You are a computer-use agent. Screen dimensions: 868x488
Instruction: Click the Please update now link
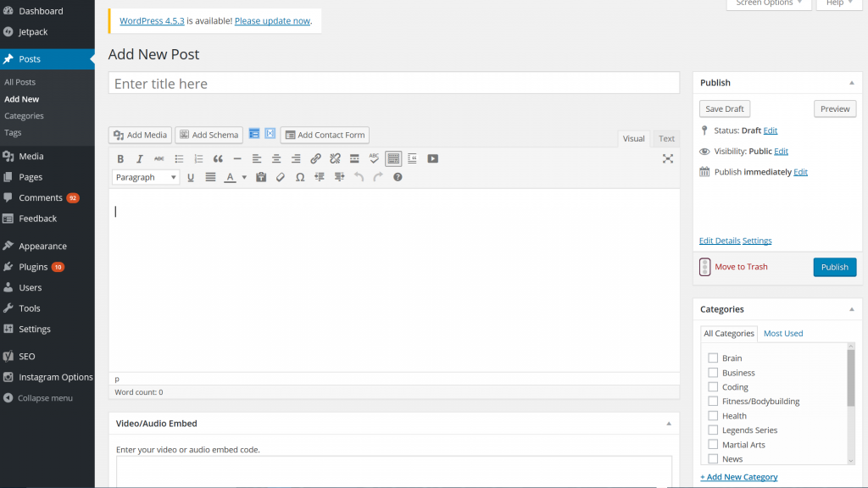272,21
